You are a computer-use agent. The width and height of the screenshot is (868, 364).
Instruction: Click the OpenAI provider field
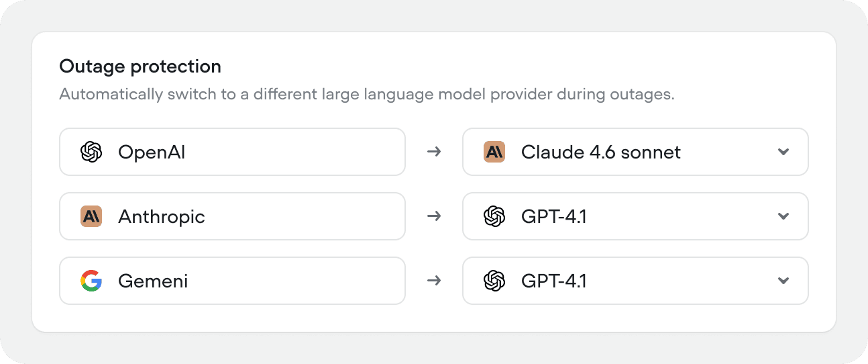(232, 152)
